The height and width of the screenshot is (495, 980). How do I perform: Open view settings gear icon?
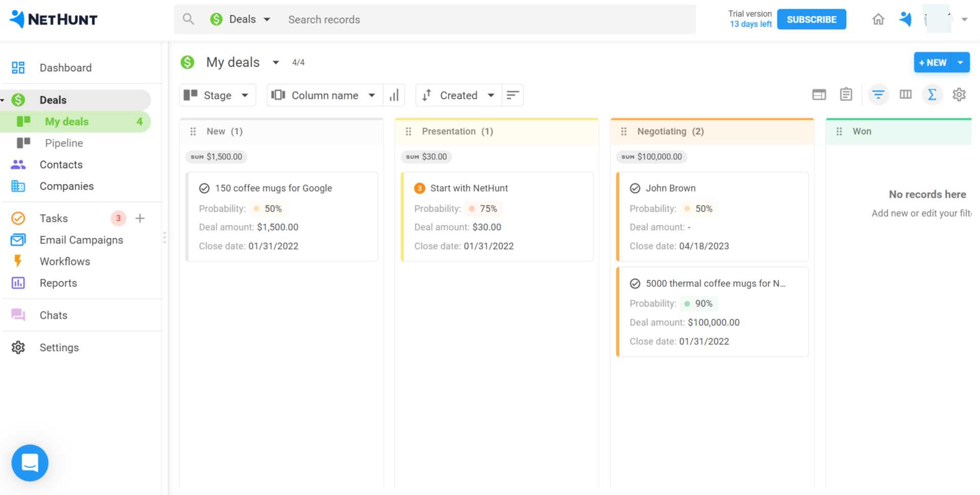(x=958, y=95)
